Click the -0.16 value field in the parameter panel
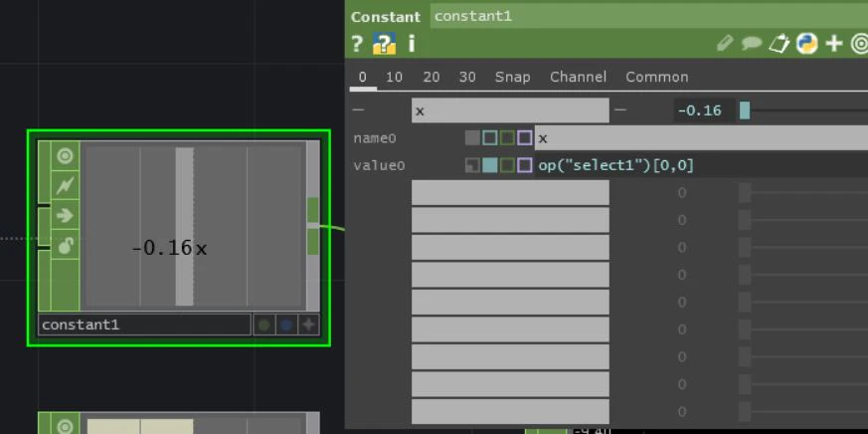The image size is (868, 434). point(705,110)
